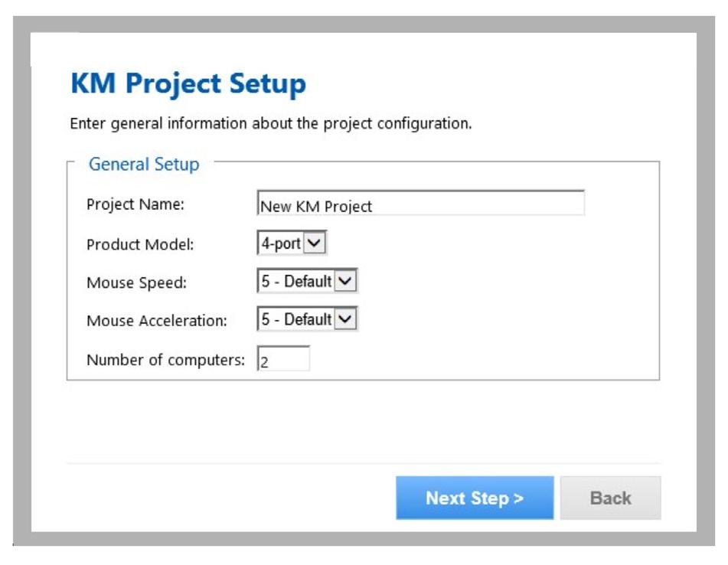Image resolution: width=728 pixels, height=565 pixels.
Task: Expand the Mouse Acceleration dropdown
Action: pos(307,319)
